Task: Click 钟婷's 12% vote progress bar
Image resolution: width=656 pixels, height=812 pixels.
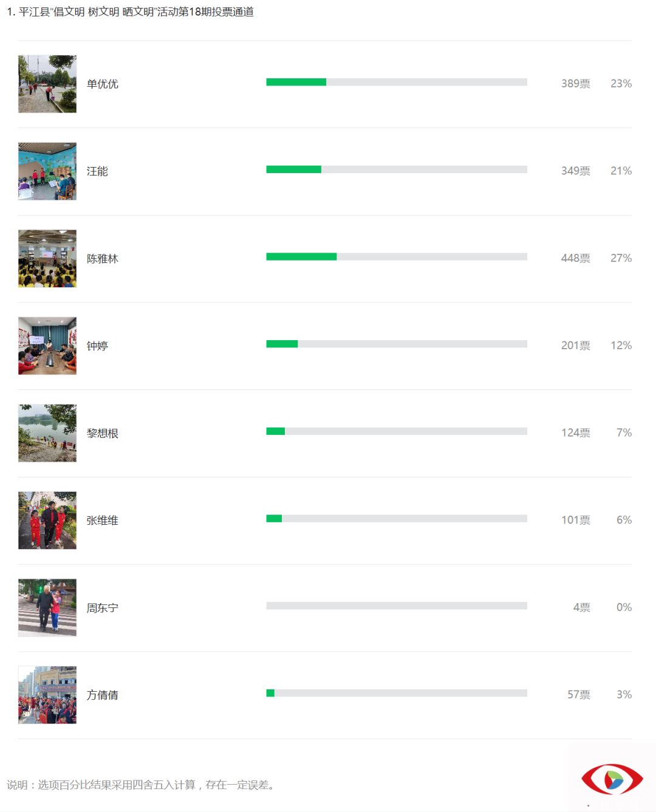Action: [x=397, y=344]
